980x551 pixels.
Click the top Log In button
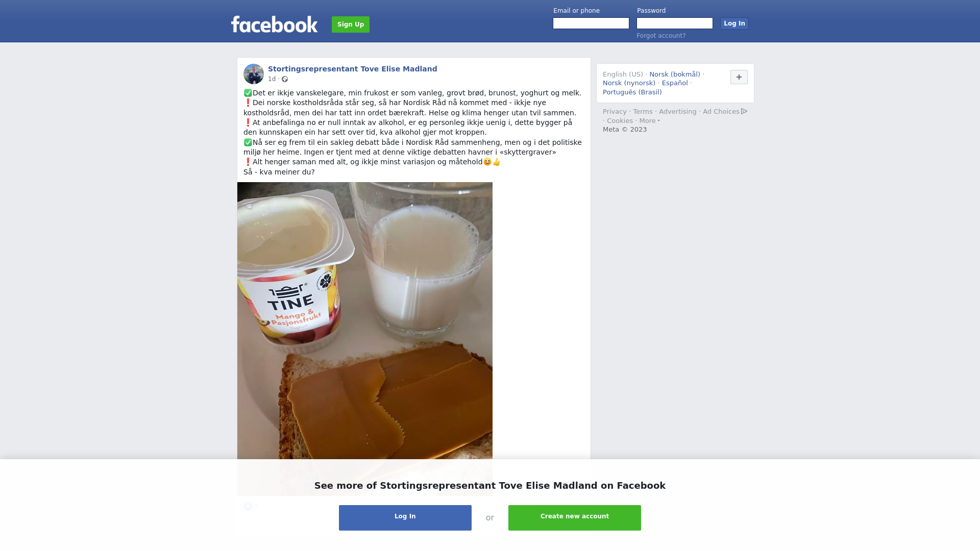click(734, 23)
